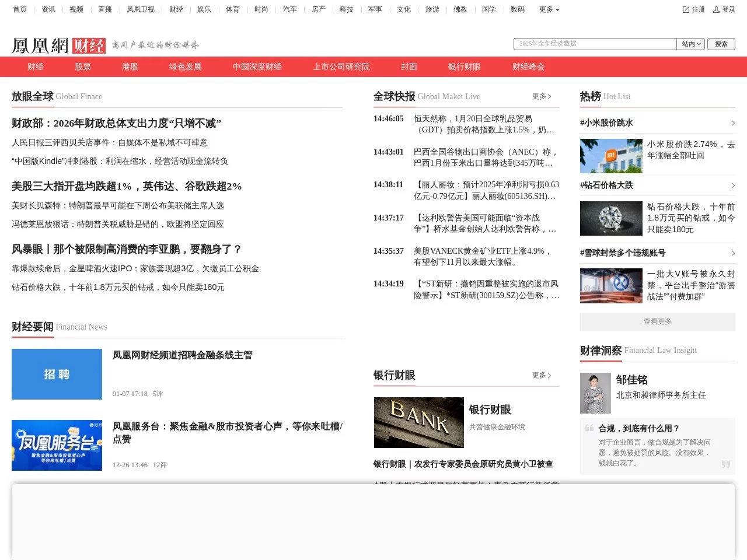
Task: Click the search input field
Action: [594, 44]
